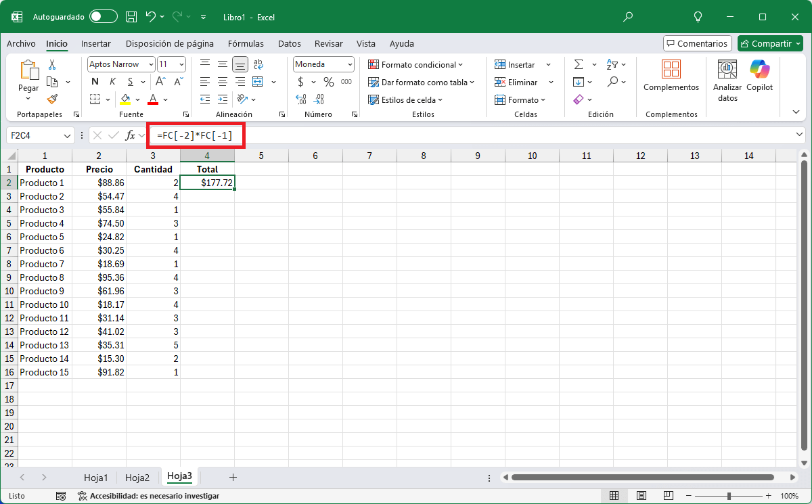Open the font size 11 dropdown
This screenshot has height=504, width=812.
(x=181, y=64)
